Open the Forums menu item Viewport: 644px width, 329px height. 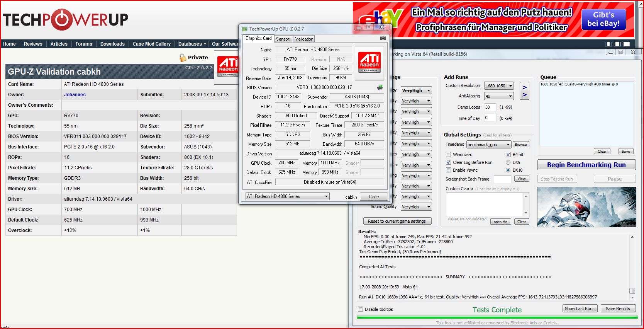click(84, 44)
